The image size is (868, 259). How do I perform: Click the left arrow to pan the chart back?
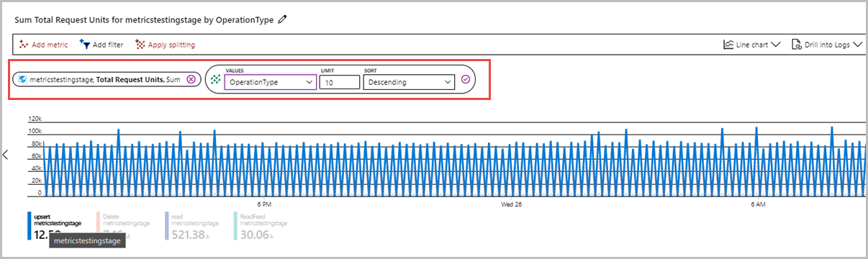(x=6, y=155)
